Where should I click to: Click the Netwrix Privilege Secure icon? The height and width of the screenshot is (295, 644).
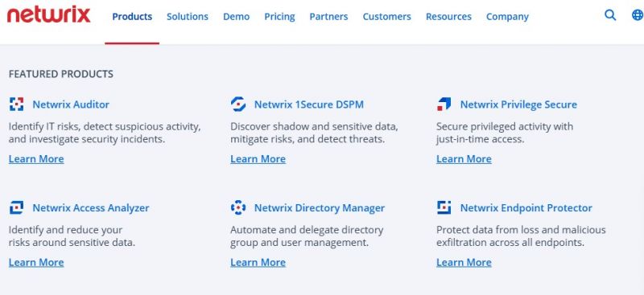(x=444, y=104)
